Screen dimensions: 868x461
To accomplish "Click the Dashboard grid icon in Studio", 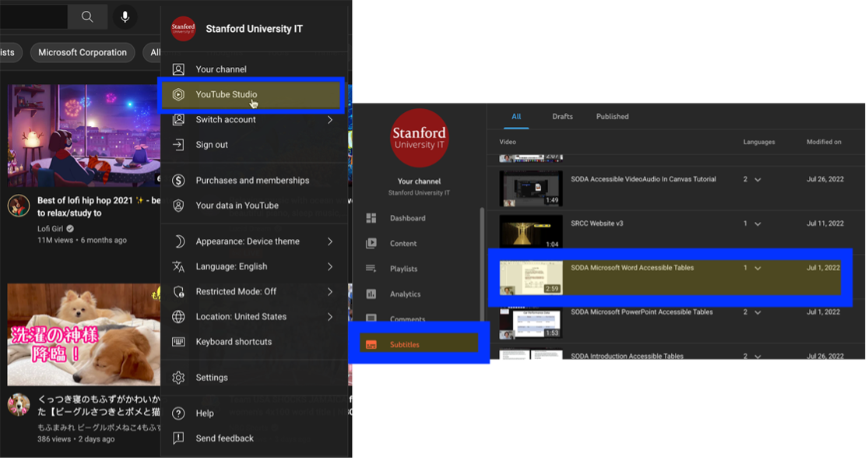I will coord(371,218).
